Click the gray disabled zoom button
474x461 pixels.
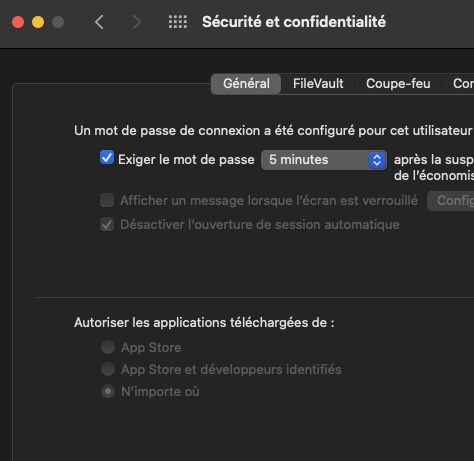click(x=58, y=22)
